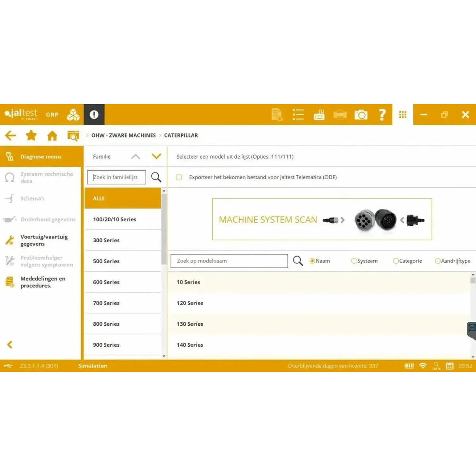Click the OHW - ZWARE MACHINES breadcrumb
Screen dimensions: 476x476
click(x=123, y=135)
